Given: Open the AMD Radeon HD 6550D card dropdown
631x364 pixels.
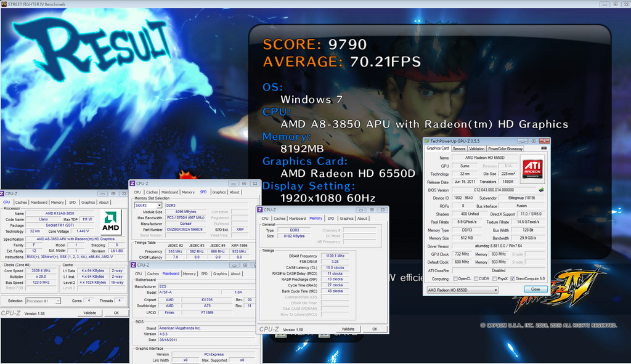Looking at the screenshot, I should (462, 290).
